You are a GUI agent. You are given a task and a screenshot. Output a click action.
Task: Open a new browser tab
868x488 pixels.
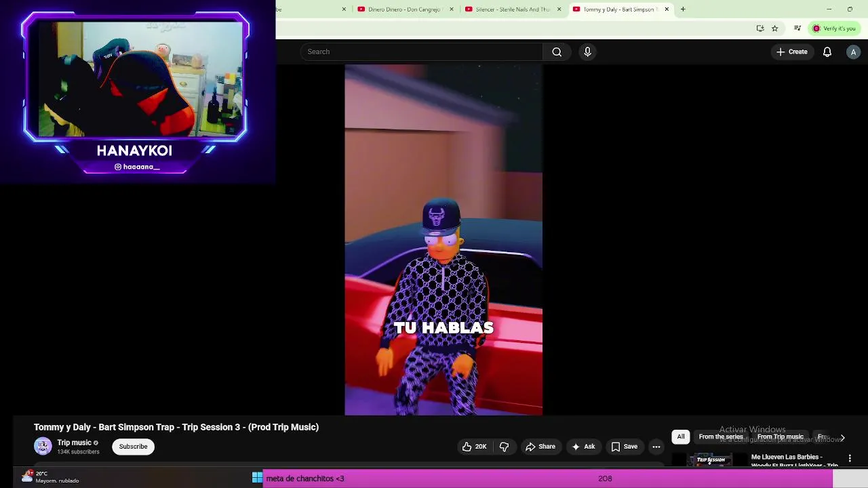(x=683, y=9)
